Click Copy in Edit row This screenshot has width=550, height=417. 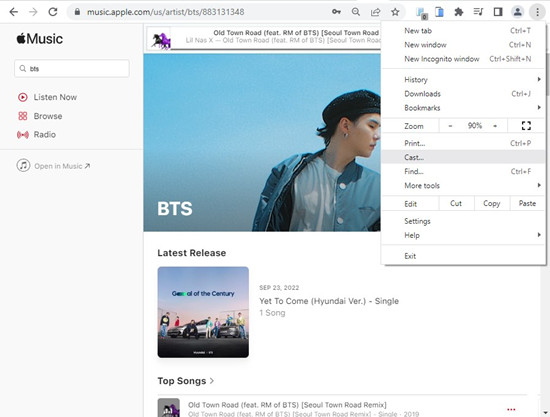pyautogui.click(x=491, y=203)
